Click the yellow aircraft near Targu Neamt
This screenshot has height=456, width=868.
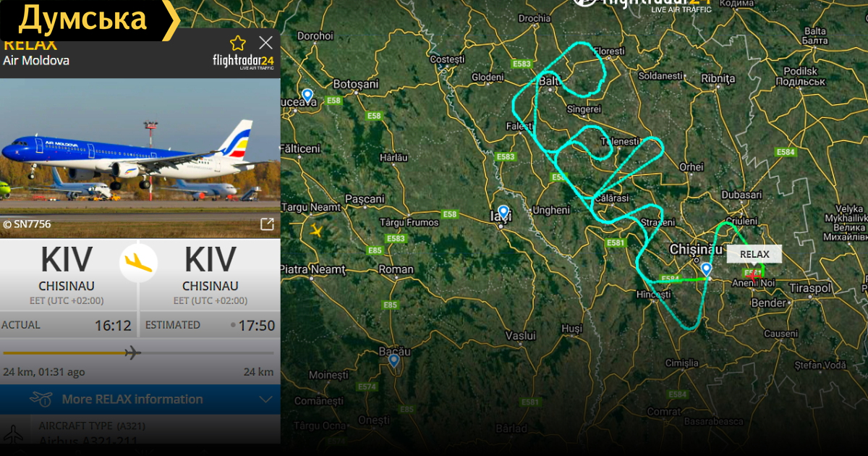tap(316, 231)
